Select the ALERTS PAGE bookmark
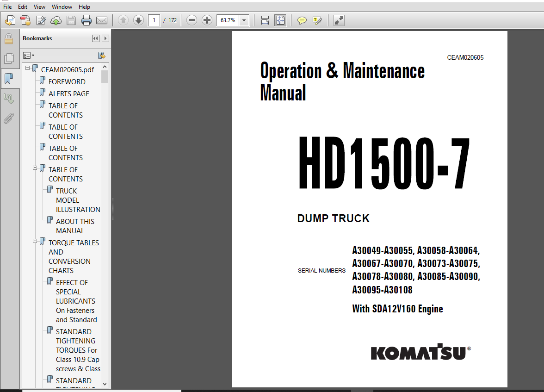This screenshot has height=392, width=544. [68, 94]
